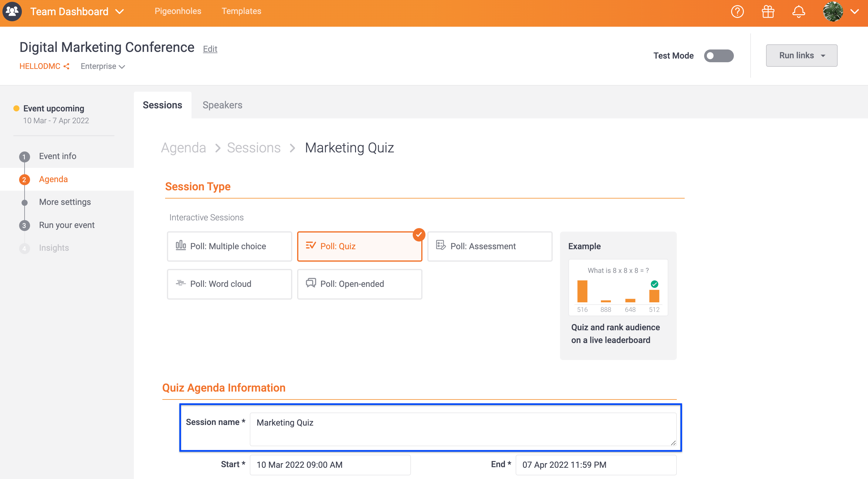Screen dimensions: 868x479
Task: Click green check on example chart
Action: pos(654,284)
